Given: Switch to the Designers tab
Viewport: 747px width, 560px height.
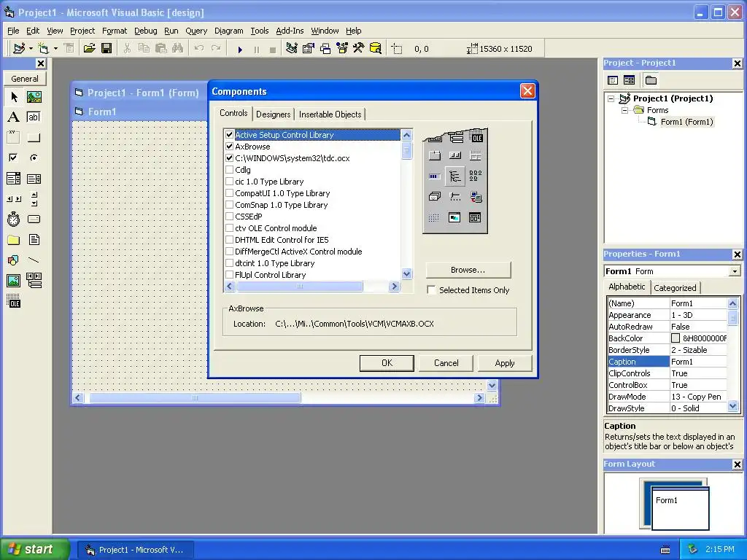Looking at the screenshot, I should pyautogui.click(x=273, y=114).
